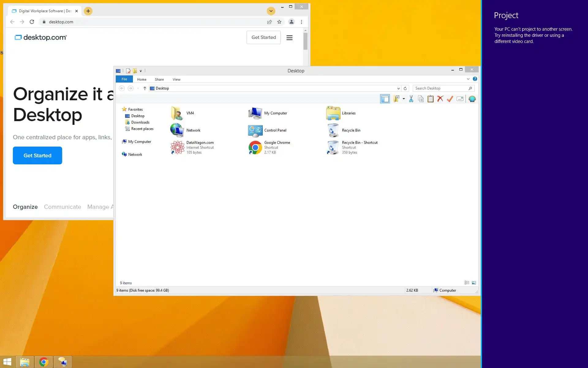Click the Paste clipboard toolbar icon
588x368 pixels.
[x=430, y=99]
